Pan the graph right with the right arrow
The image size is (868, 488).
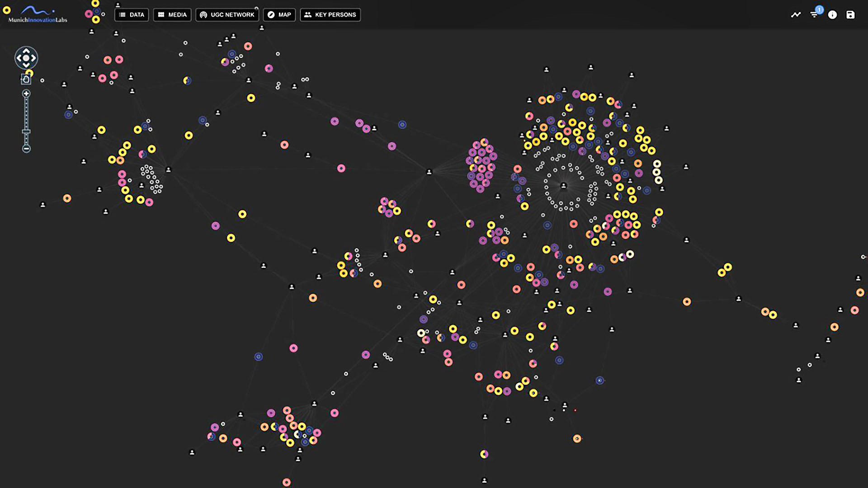click(x=33, y=58)
